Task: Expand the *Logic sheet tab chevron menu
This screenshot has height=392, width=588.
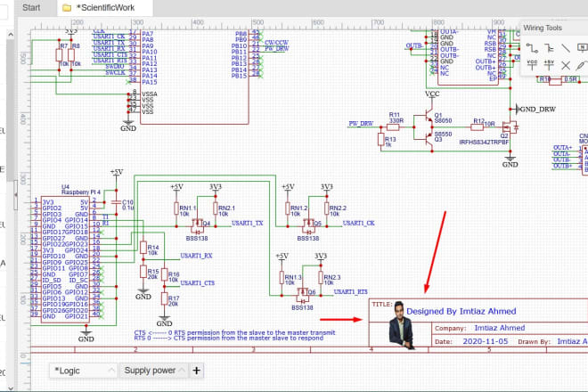Action: pos(111,371)
